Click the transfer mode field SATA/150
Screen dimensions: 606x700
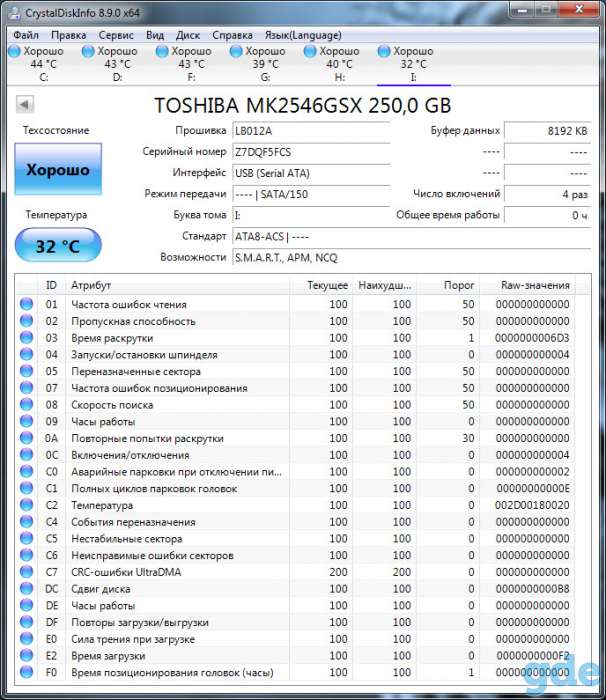(311, 194)
